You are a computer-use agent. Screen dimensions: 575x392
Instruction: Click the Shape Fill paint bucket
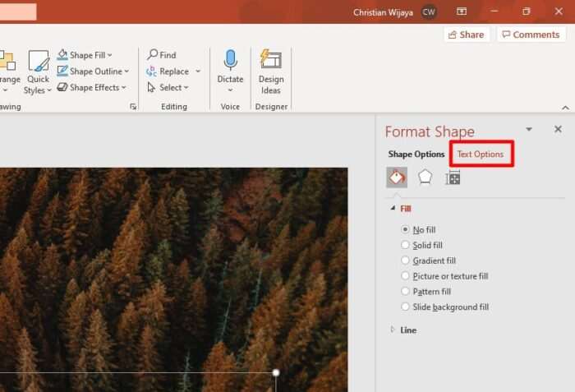click(x=62, y=55)
